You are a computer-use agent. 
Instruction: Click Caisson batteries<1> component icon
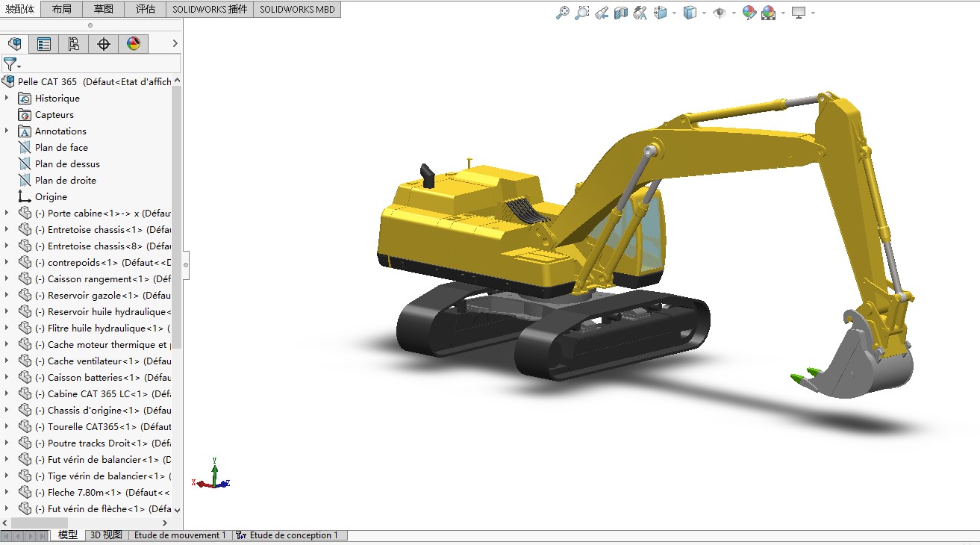point(25,377)
